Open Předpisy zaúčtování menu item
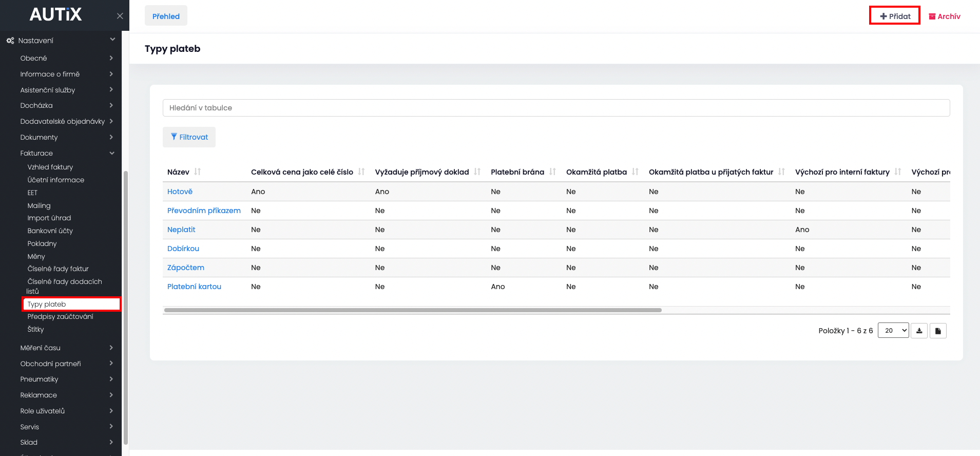The width and height of the screenshot is (980, 456). pos(61,317)
